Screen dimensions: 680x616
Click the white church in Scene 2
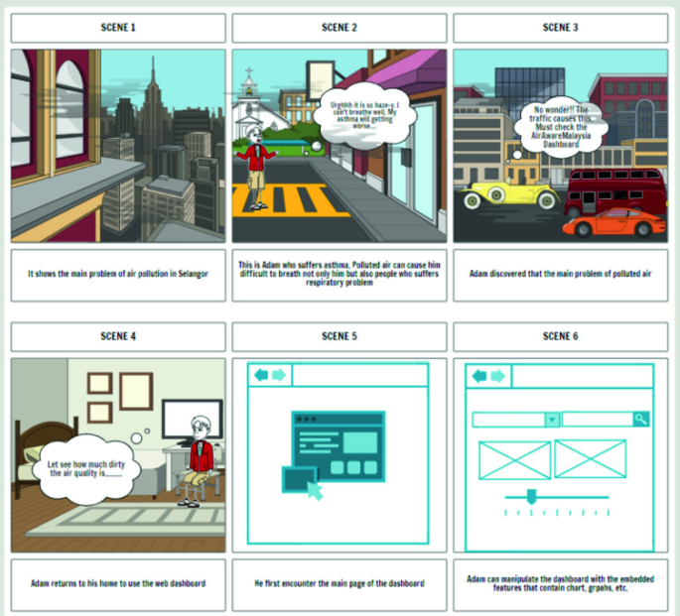(x=254, y=108)
